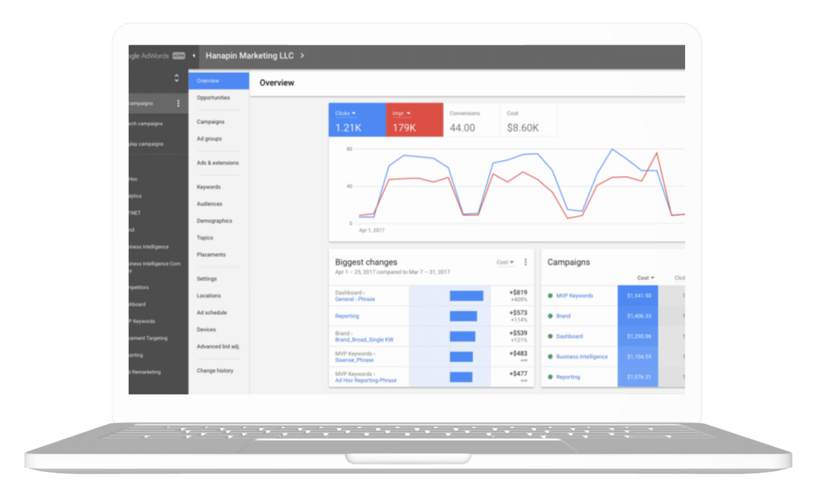Open Business Intelligence link in Campaigns card

tap(582, 357)
